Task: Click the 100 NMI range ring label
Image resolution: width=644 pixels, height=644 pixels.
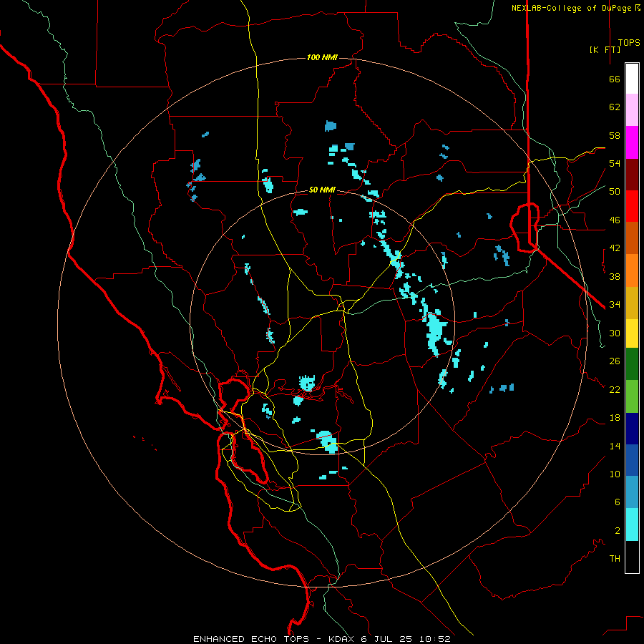Action: click(x=322, y=57)
